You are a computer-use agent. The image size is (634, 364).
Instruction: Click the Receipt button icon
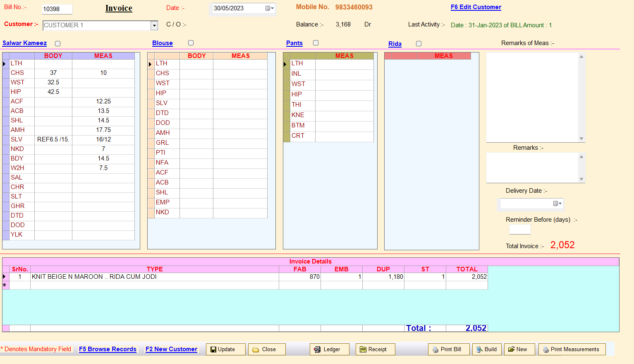point(363,350)
